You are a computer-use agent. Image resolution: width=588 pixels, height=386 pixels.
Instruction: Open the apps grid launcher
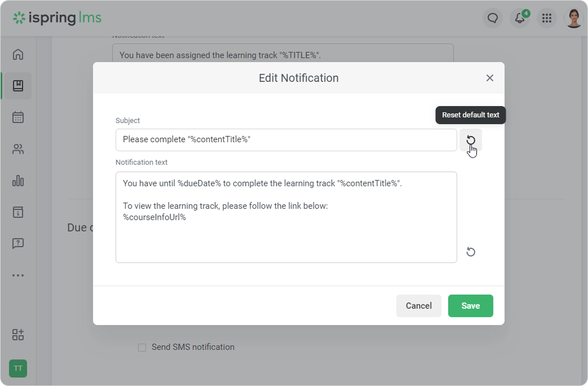tap(546, 18)
